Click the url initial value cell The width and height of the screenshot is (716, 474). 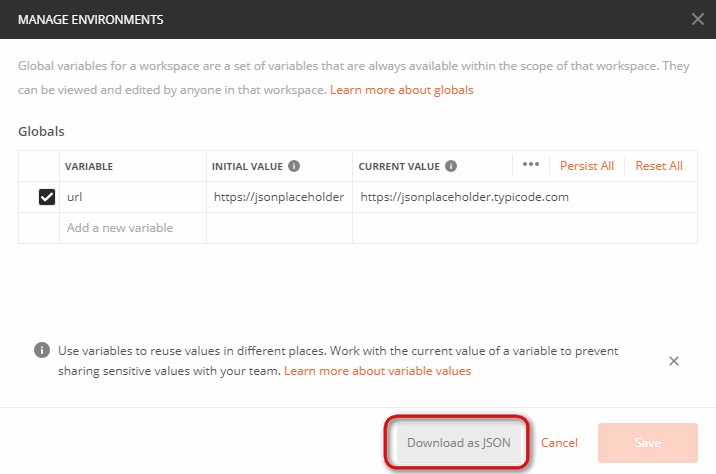coord(279,197)
